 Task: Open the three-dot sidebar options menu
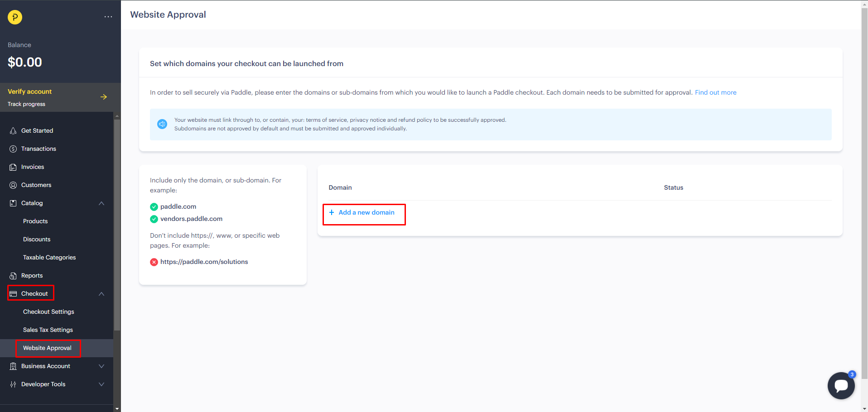click(108, 17)
